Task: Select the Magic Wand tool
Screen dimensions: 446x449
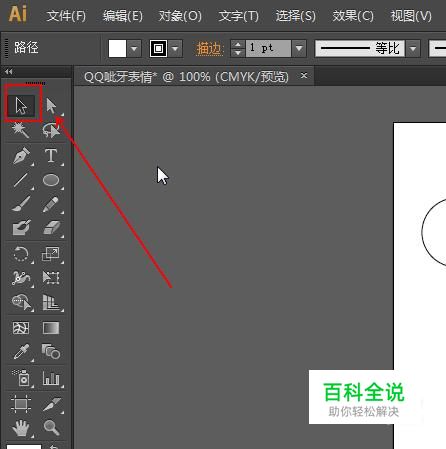Action: [x=21, y=130]
